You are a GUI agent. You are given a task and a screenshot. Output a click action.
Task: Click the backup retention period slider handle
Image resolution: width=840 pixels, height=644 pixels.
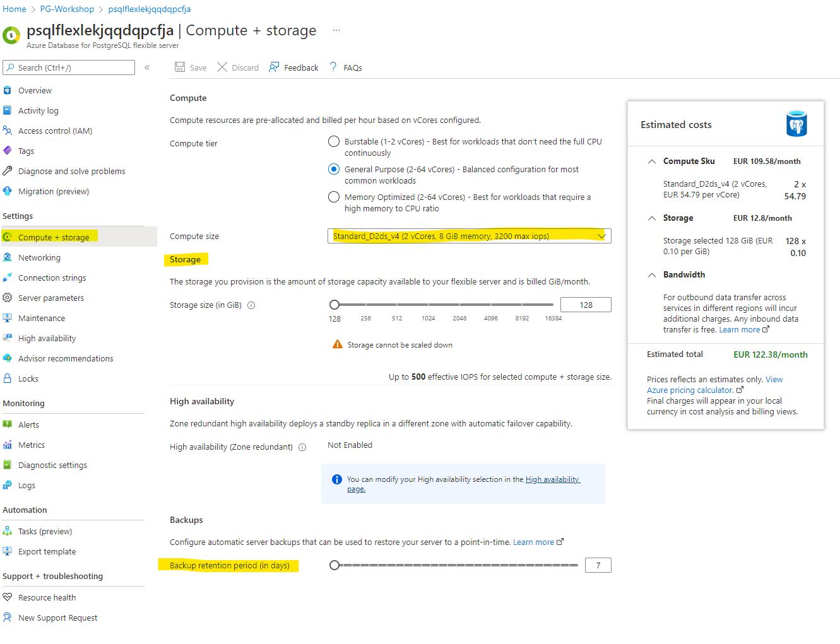[334, 565]
